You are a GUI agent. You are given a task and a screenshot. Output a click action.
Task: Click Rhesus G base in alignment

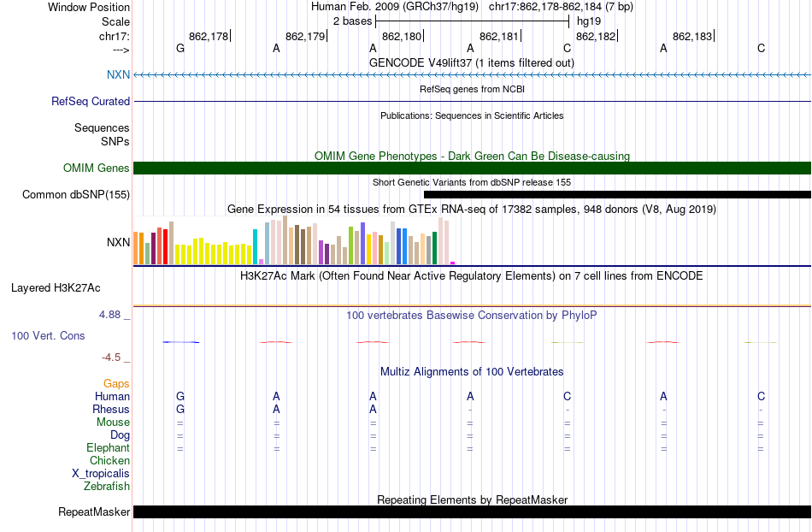[x=180, y=409]
